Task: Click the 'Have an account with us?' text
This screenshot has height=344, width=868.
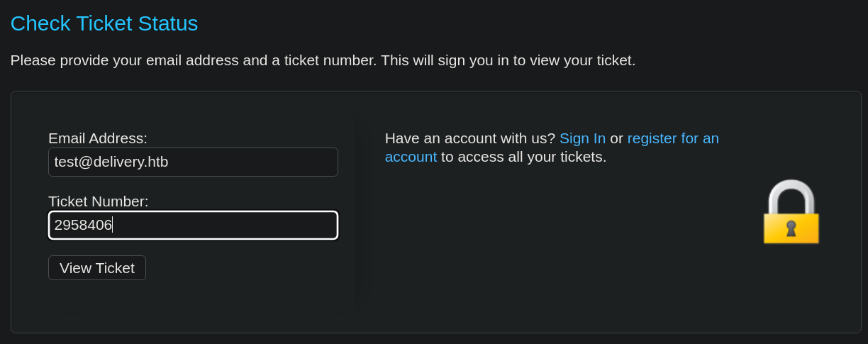Action: coord(470,138)
